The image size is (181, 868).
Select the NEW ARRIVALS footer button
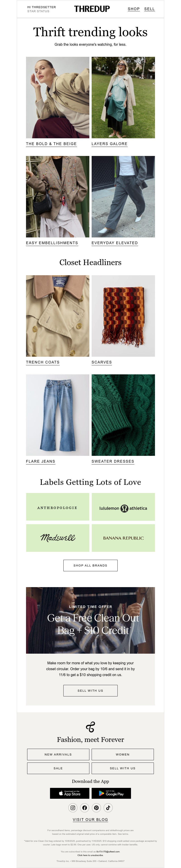(x=58, y=754)
